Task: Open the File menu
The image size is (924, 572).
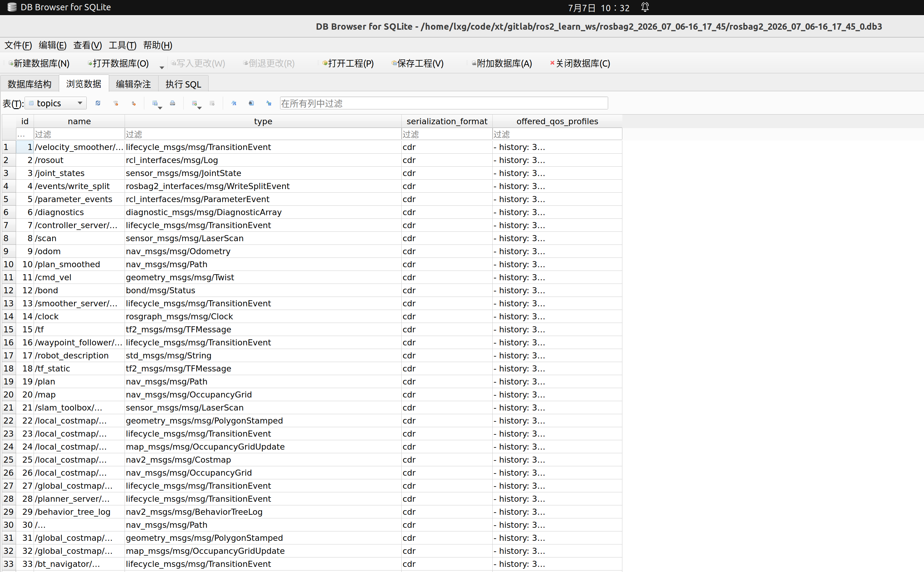Action: [18, 45]
